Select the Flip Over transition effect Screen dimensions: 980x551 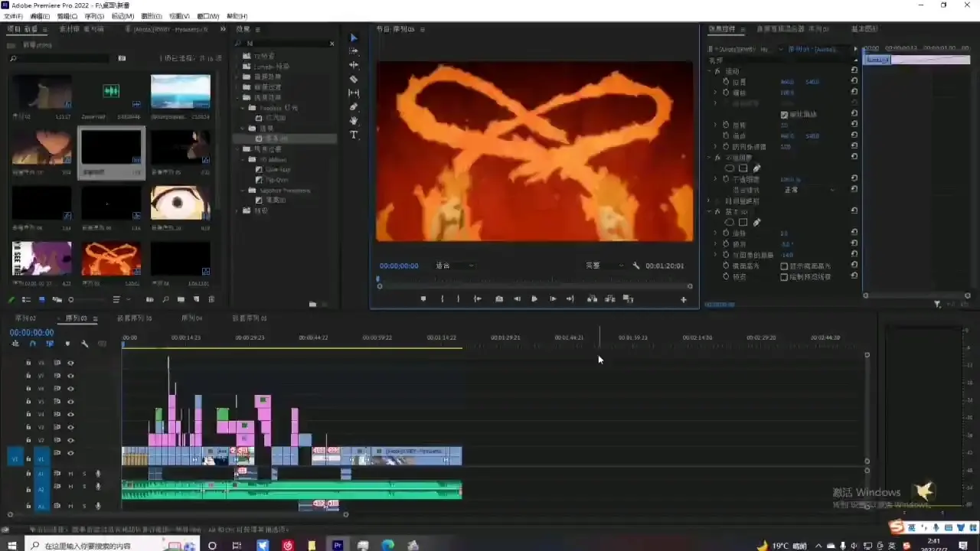click(x=276, y=180)
